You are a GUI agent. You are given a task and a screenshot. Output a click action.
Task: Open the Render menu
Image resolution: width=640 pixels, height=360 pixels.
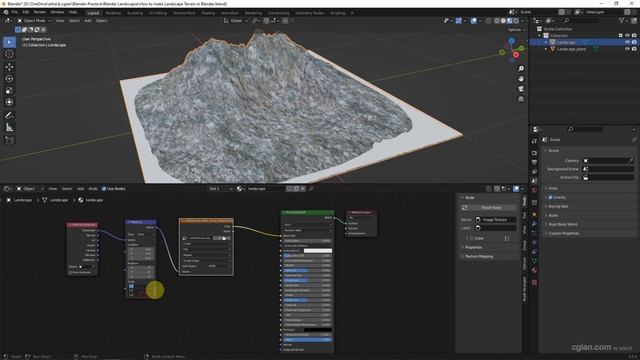tap(40, 12)
